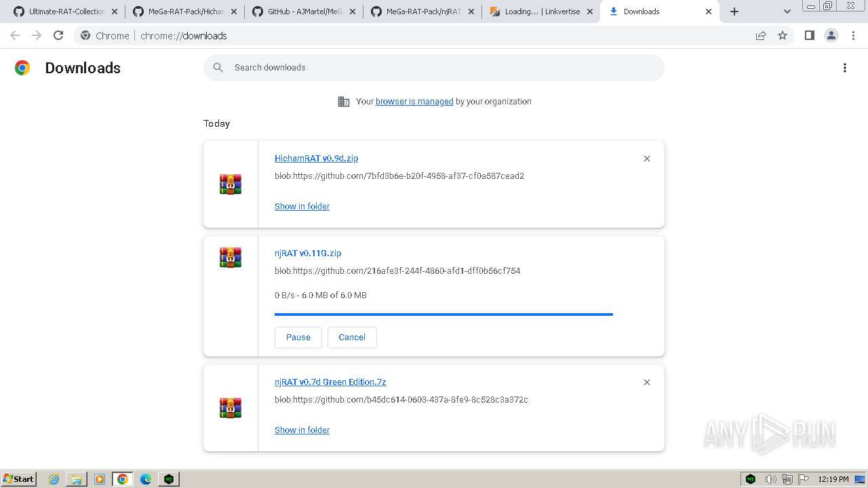
Task: Click njRAT v0.11G archive icon
Action: pyautogui.click(x=231, y=258)
